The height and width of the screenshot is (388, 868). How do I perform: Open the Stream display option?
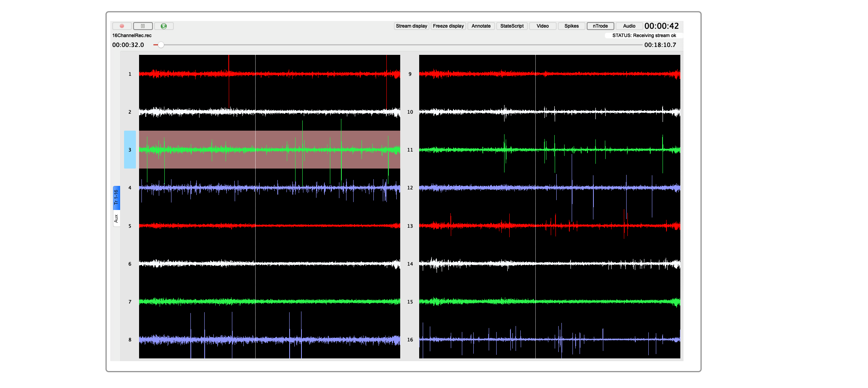412,26
